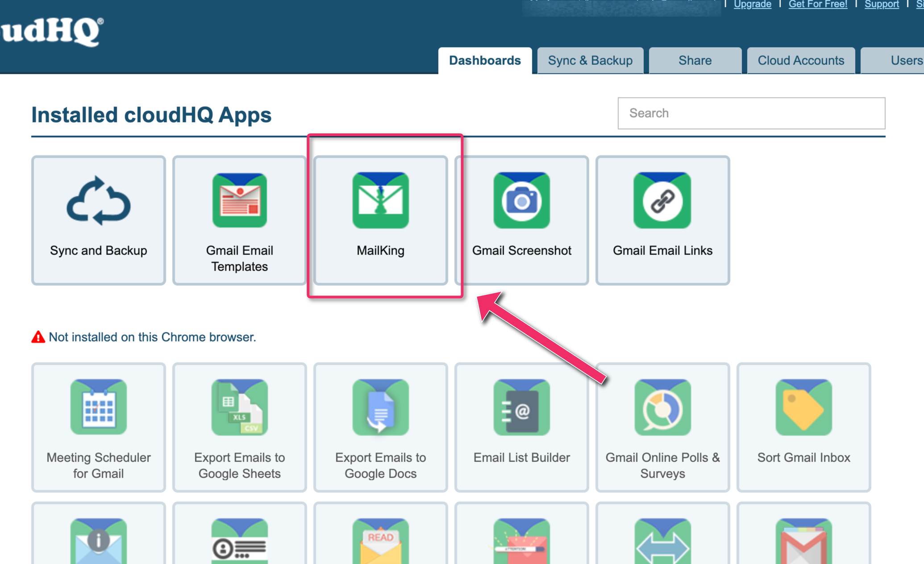Open the Users tab
Image resolution: width=924 pixels, height=564 pixels.
click(x=893, y=61)
